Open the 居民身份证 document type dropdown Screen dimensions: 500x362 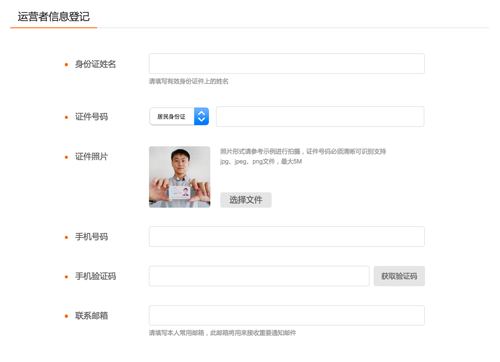[179, 116]
